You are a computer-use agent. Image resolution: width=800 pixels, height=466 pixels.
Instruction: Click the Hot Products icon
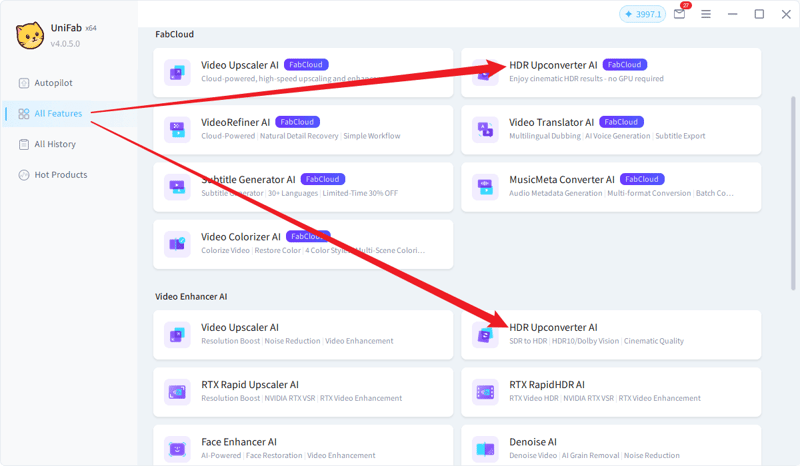23,175
